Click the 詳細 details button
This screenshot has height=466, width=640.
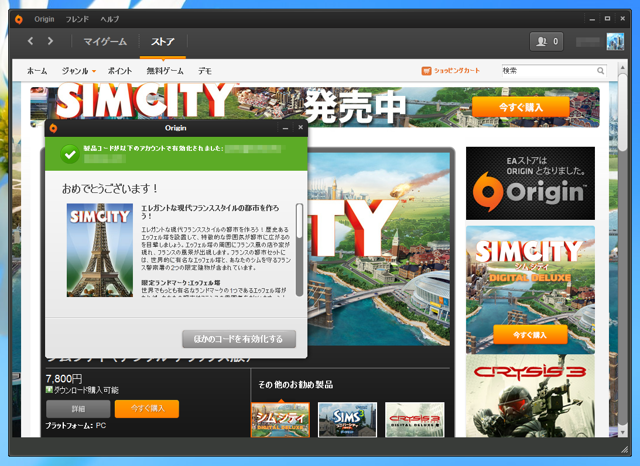pos(78,409)
